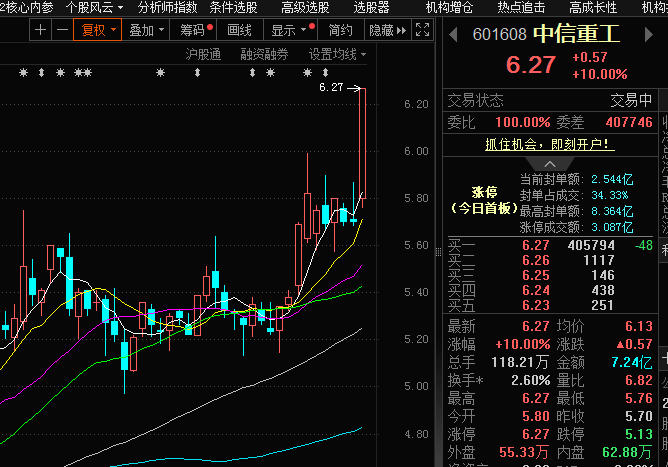Expand the 叠加 dropdown
This screenshot has width=668, height=467.
pos(147,30)
